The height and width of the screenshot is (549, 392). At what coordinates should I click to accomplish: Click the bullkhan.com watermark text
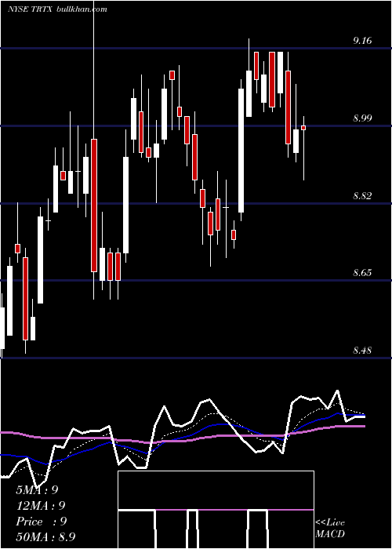point(82,9)
